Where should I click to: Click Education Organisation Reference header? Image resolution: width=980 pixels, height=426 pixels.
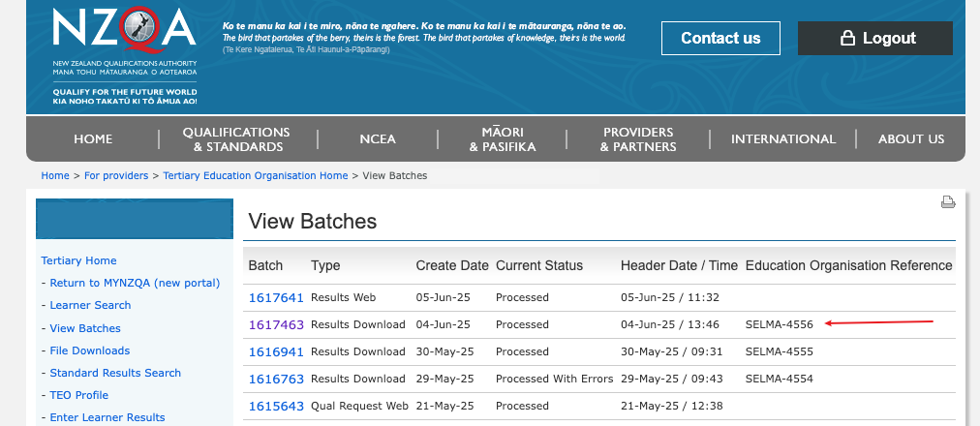coord(848,265)
